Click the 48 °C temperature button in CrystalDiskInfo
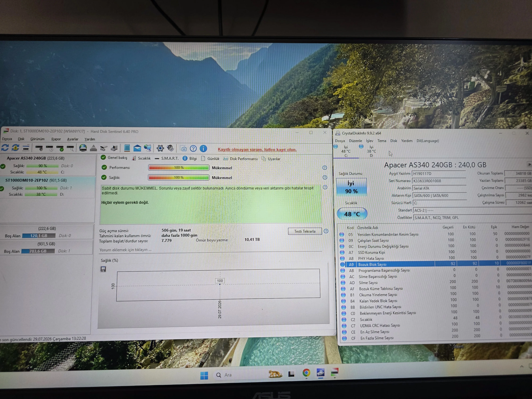This screenshot has height=399, width=532. coord(352,214)
